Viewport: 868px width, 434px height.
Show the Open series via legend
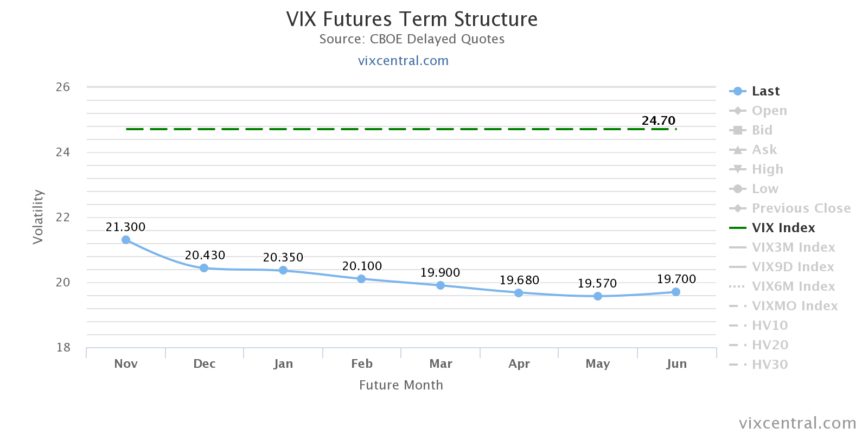click(x=769, y=111)
